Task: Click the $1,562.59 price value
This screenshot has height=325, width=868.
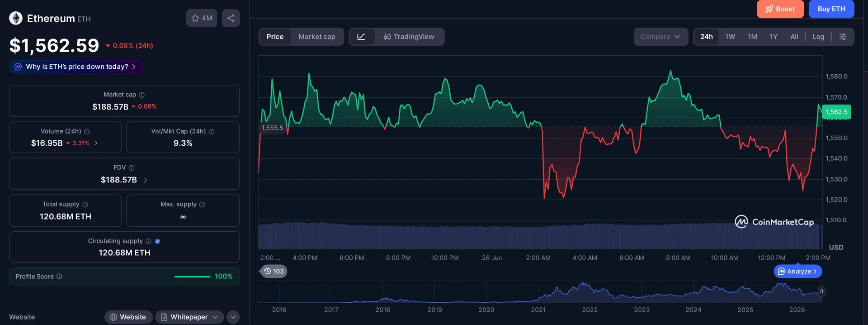Action: 54,45
